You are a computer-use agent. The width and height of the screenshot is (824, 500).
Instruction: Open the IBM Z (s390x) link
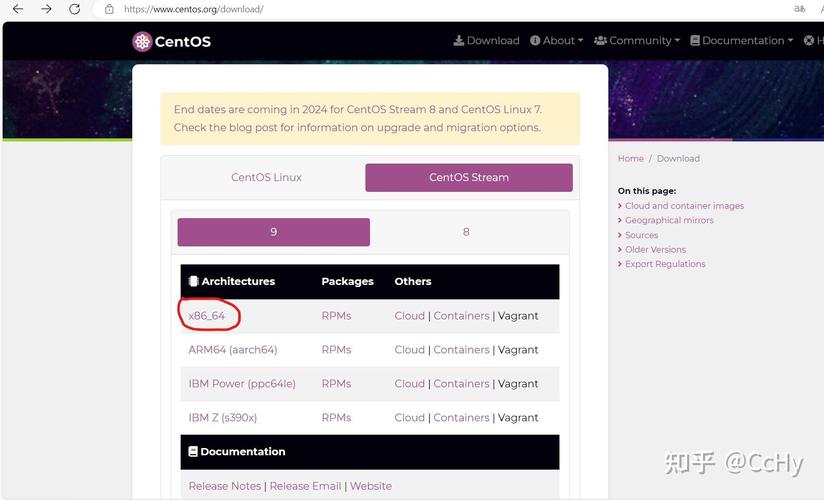pyautogui.click(x=223, y=417)
